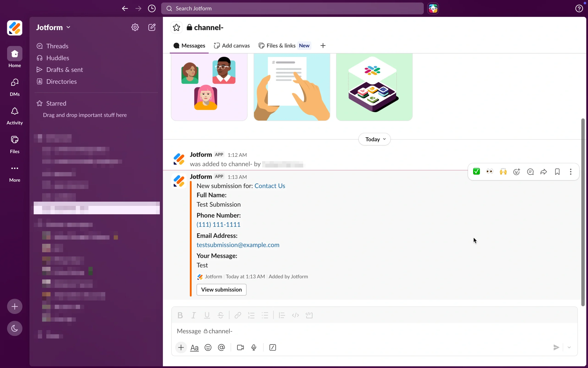Click the plus create button in sidebar
This screenshot has height=368, width=588.
pyautogui.click(x=15, y=306)
